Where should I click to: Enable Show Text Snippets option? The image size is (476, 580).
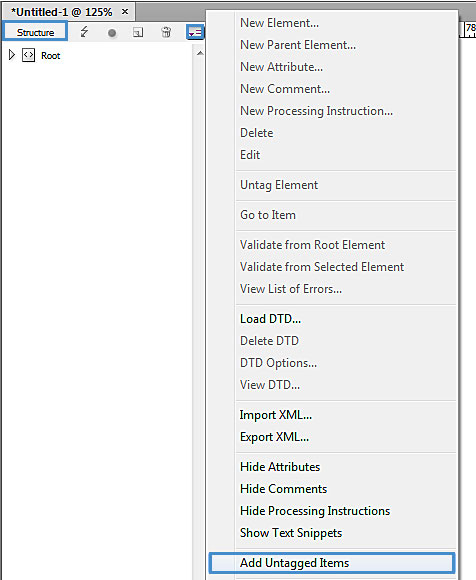pos(291,533)
